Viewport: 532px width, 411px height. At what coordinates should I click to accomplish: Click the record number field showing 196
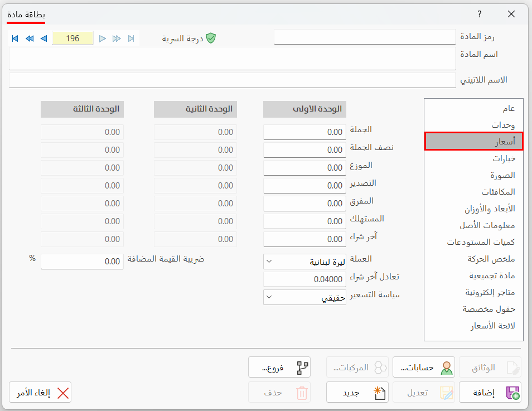click(x=72, y=38)
